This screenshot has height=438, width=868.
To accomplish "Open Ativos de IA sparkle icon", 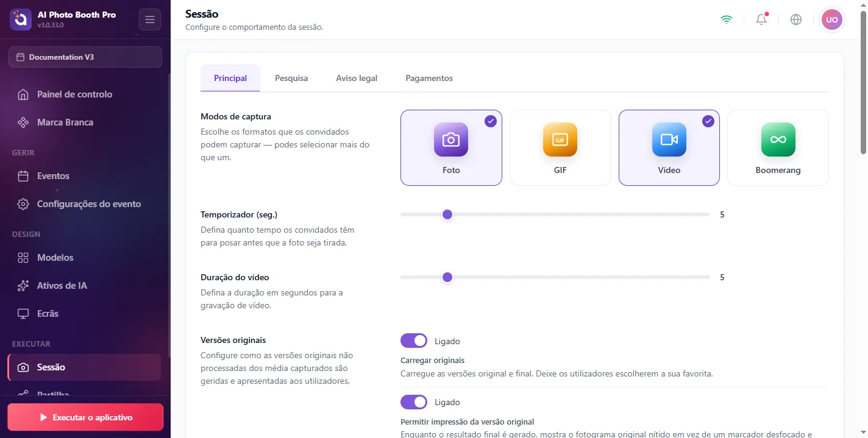I will 23,286.
